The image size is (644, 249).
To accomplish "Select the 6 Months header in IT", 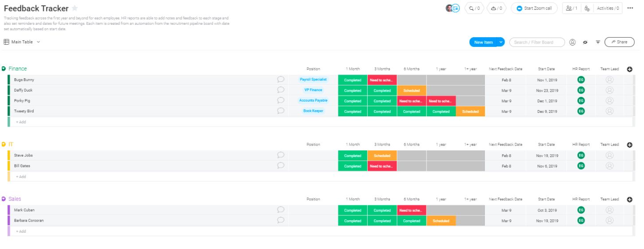I will pyautogui.click(x=411, y=145).
